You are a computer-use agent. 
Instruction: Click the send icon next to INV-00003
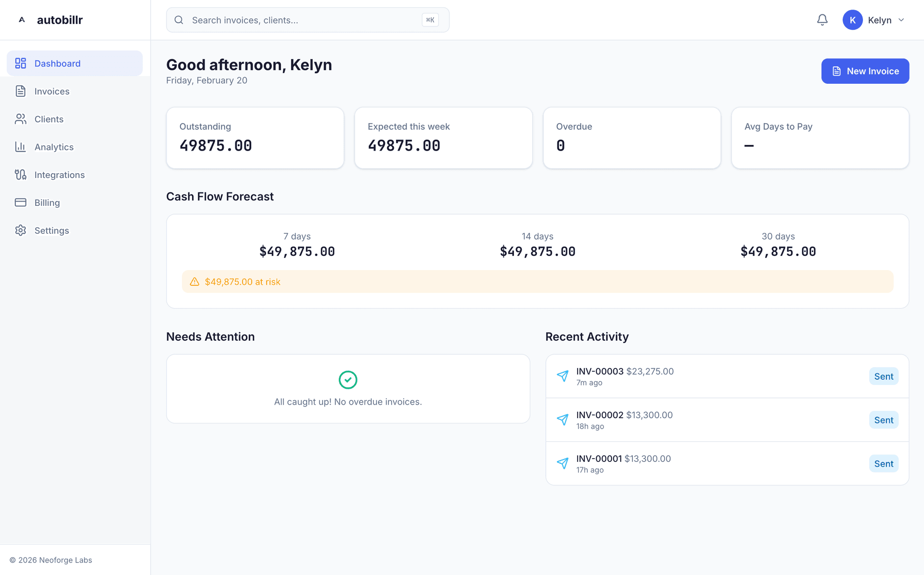click(563, 376)
